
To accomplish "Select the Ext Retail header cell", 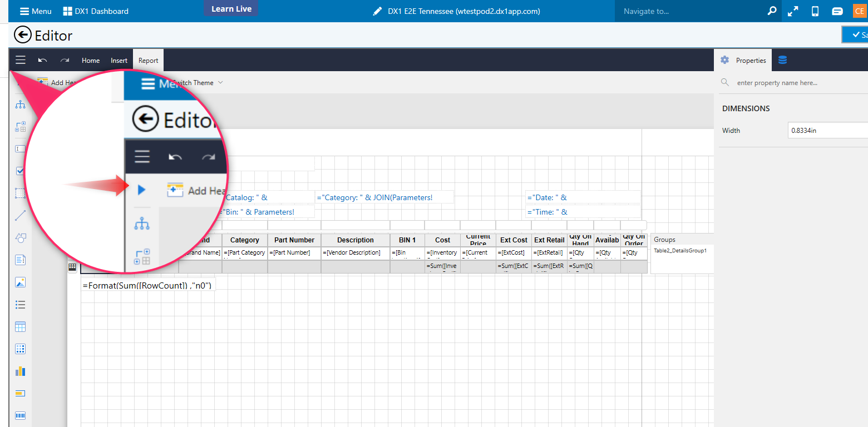I will (x=549, y=240).
